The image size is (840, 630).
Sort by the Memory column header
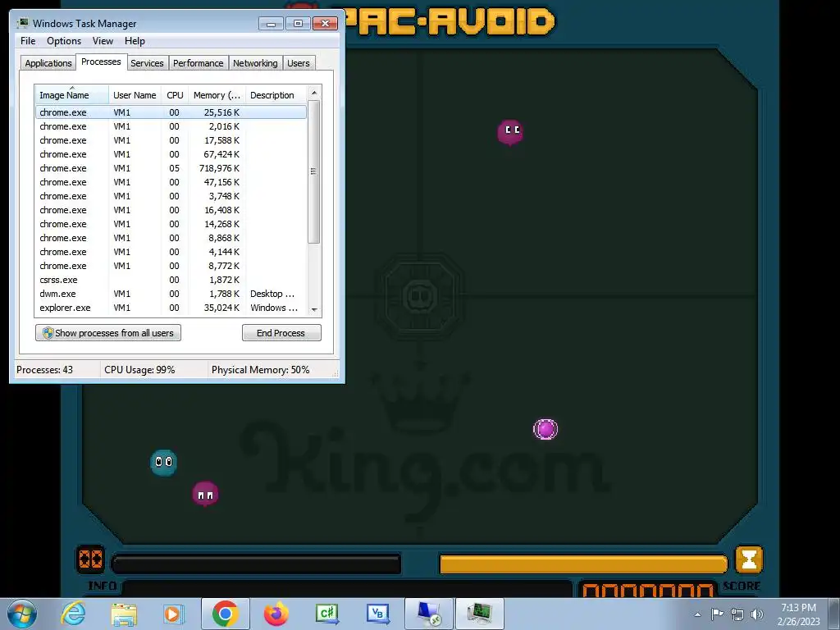tap(217, 95)
